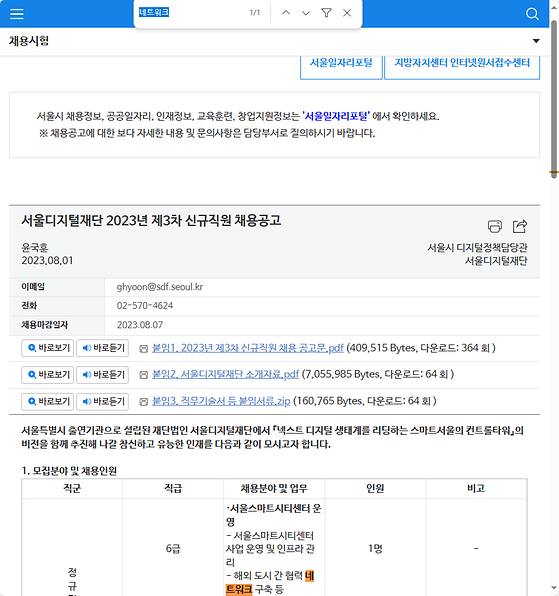Click the share icon for the posting

coord(519,226)
